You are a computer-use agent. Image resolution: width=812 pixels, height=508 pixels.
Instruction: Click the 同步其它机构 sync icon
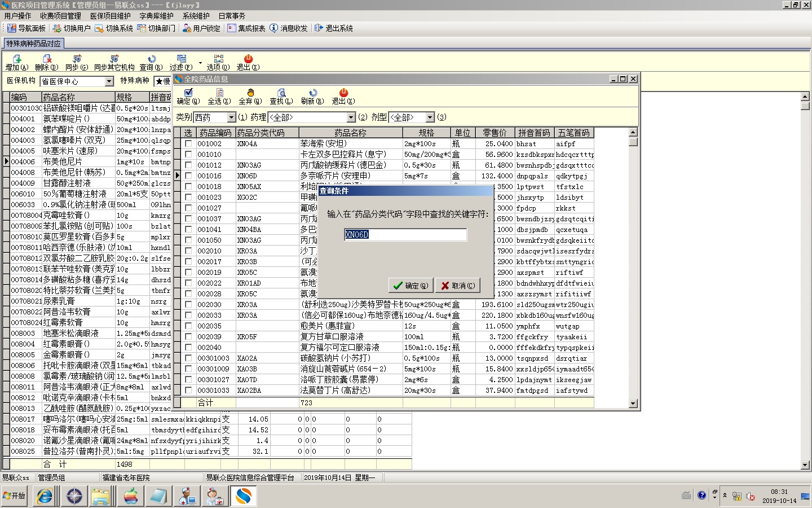(114, 59)
